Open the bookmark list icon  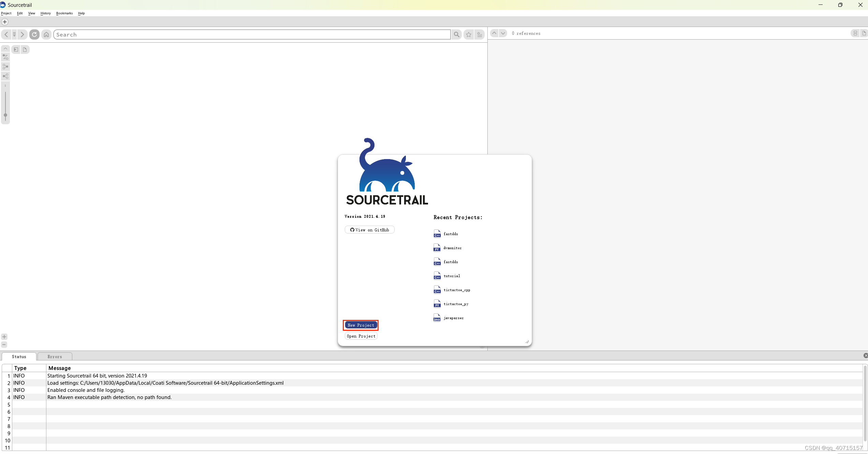click(x=480, y=34)
